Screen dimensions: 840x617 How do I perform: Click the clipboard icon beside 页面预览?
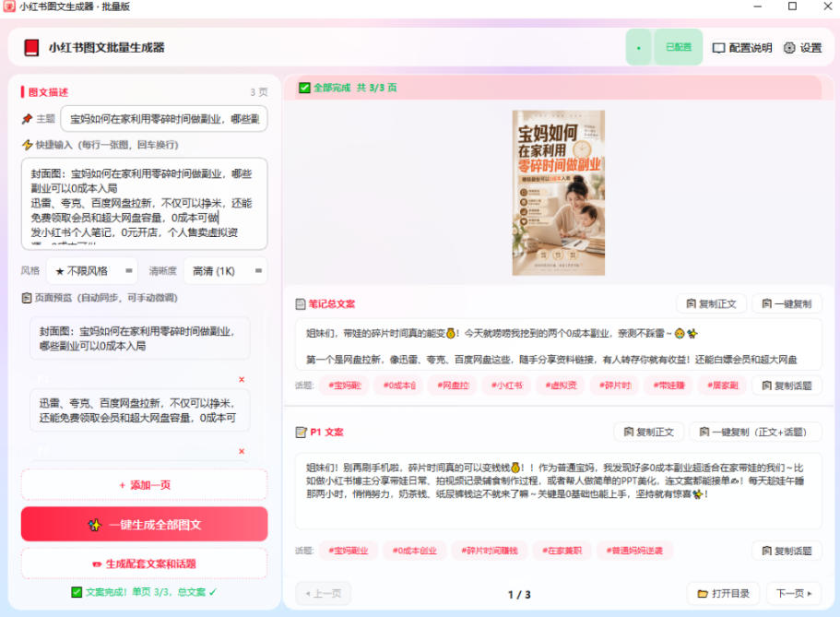[27, 298]
